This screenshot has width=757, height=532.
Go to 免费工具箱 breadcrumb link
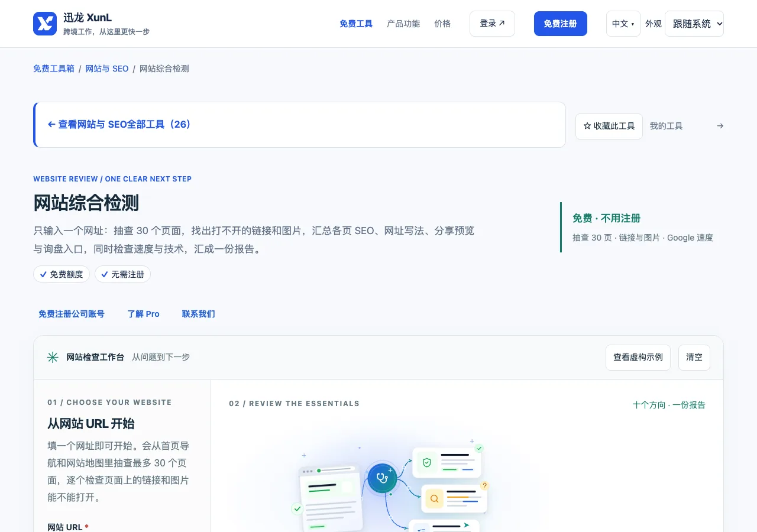click(54, 69)
